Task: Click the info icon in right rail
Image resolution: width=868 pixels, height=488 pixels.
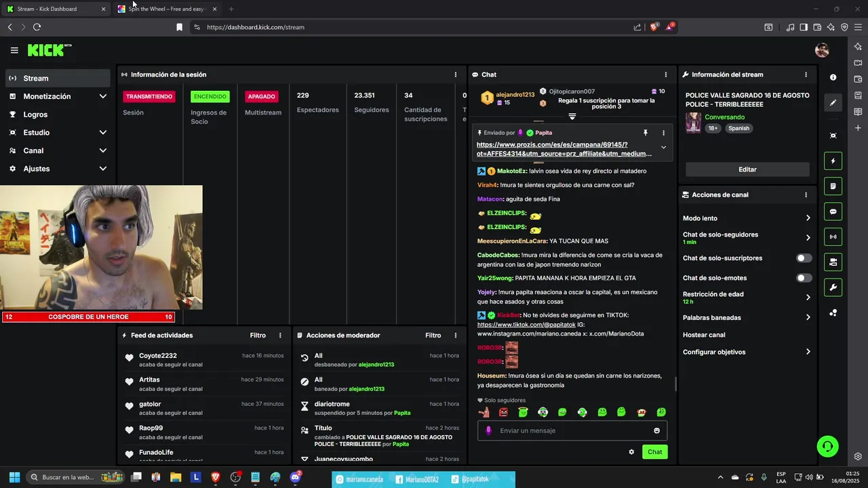Action: [833, 77]
